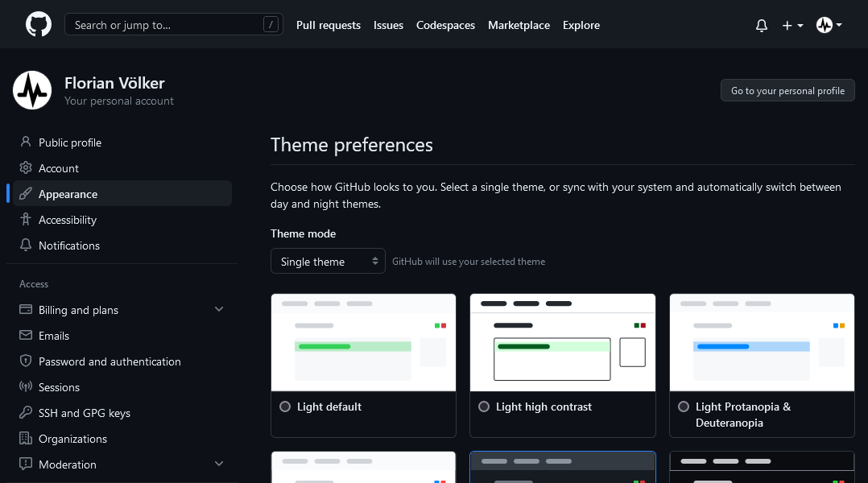The width and height of the screenshot is (868, 483).
Task: Click the Appearance paintbrush icon
Action: pos(26,194)
